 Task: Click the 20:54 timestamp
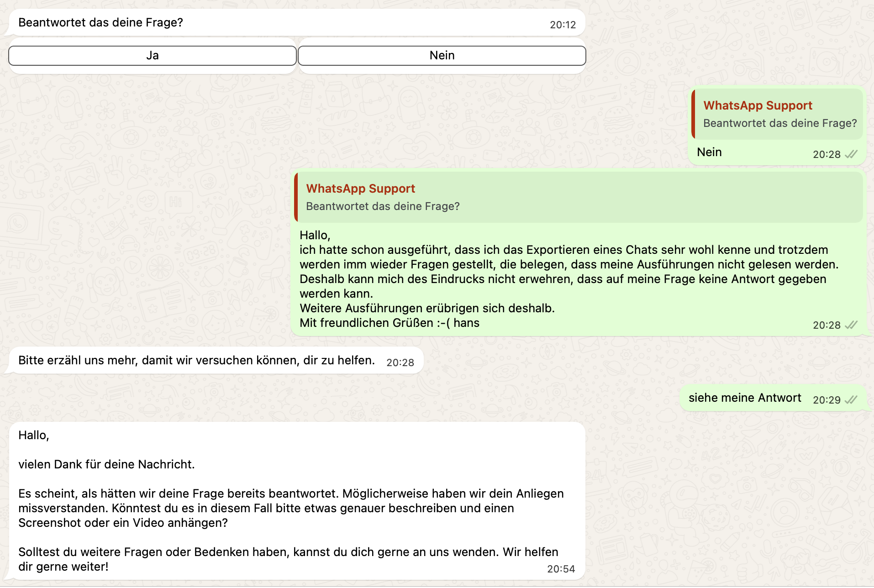(x=561, y=569)
